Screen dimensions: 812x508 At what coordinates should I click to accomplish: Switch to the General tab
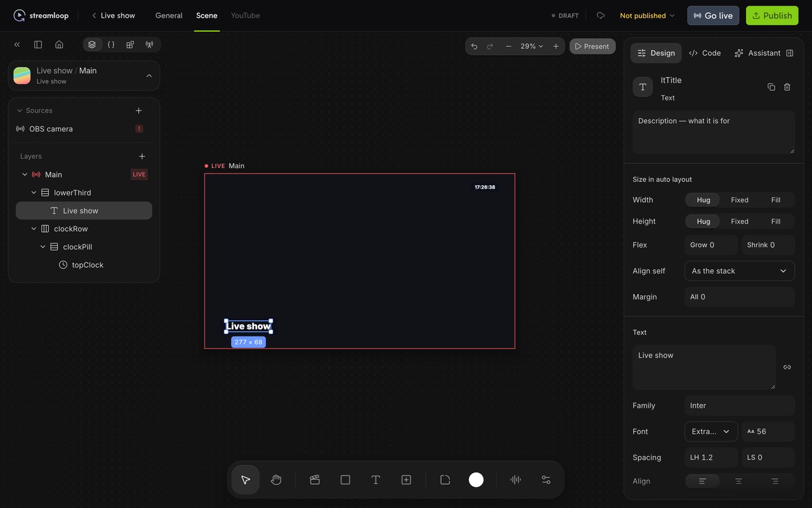[x=169, y=16]
